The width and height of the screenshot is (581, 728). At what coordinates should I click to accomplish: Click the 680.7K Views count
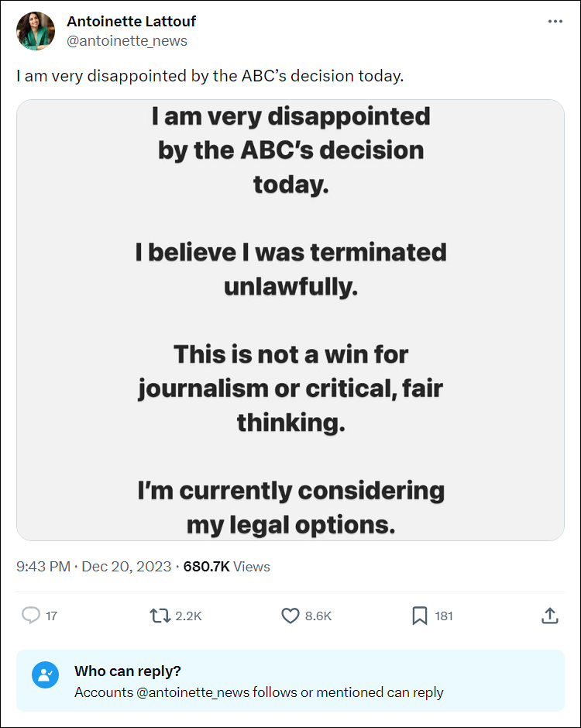point(226,567)
